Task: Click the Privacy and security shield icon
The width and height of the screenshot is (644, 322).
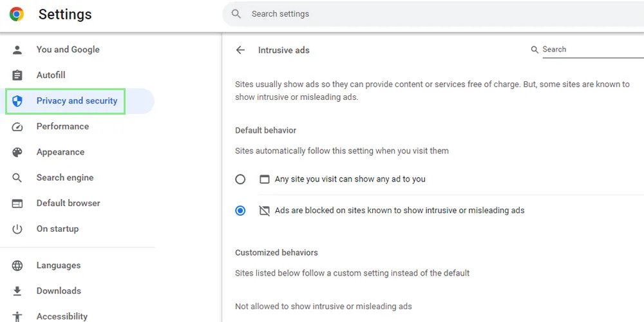Action: 17,101
